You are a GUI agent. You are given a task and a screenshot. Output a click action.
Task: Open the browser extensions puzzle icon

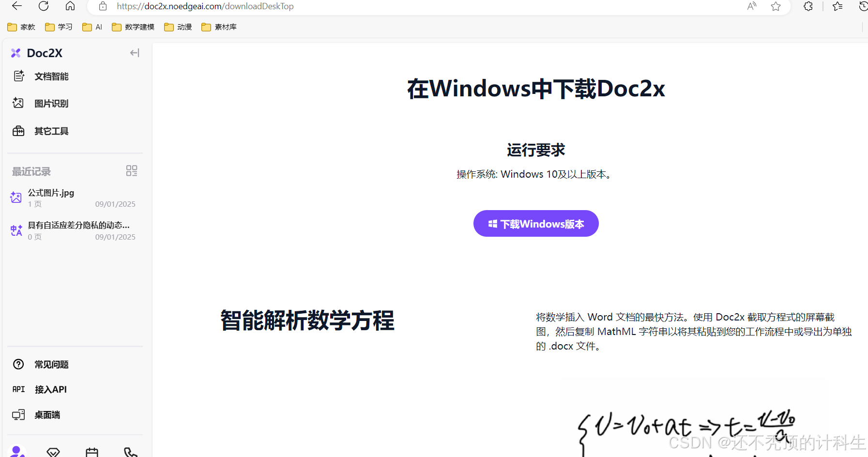point(808,6)
